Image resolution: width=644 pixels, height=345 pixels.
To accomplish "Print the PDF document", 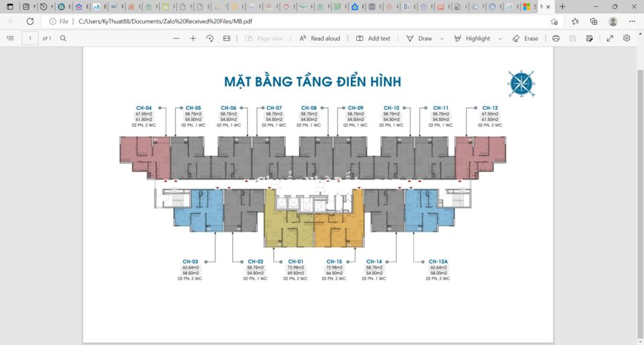I will point(556,39).
